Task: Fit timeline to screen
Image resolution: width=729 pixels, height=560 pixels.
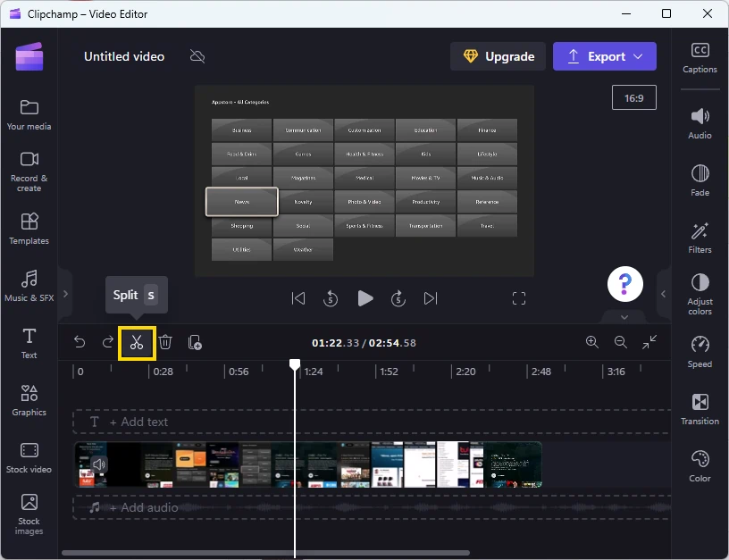Action: 649,342
